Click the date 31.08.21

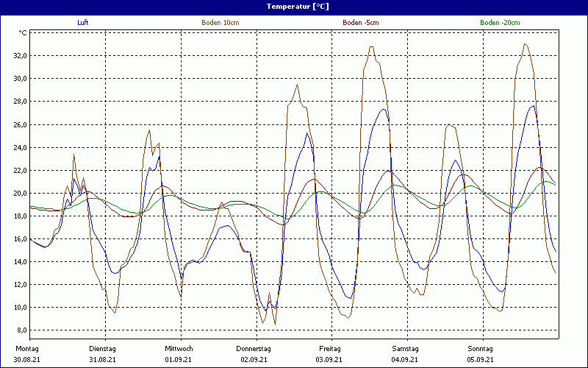(102, 360)
